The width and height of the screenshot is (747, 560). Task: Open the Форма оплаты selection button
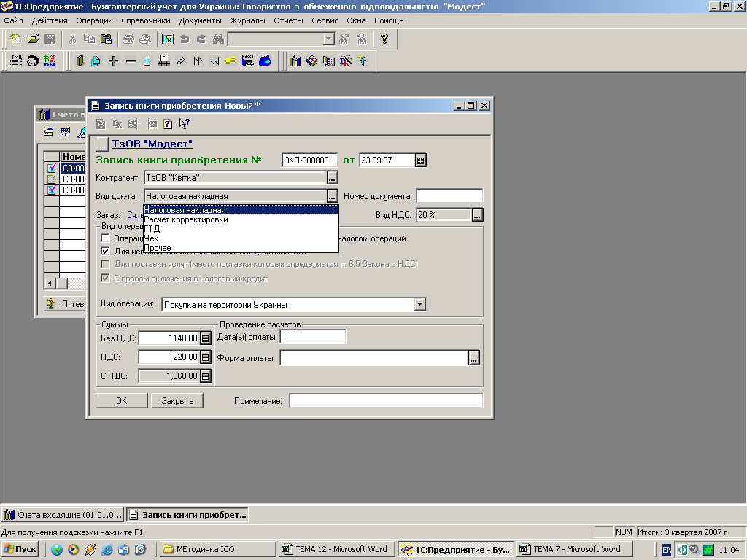tap(473, 357)
